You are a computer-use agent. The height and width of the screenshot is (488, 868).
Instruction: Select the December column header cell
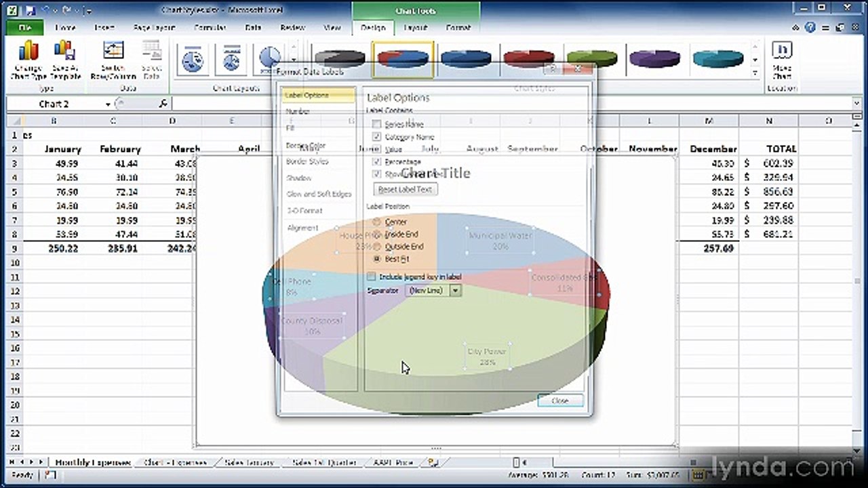point(709,148)
